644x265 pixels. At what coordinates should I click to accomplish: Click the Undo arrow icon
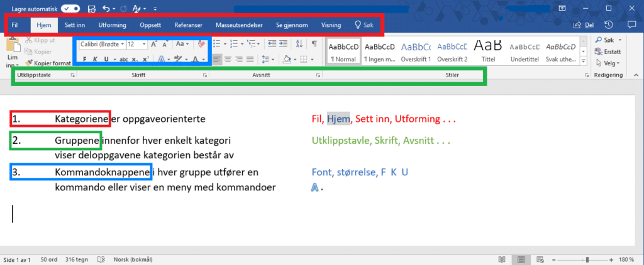pos(106,8)
